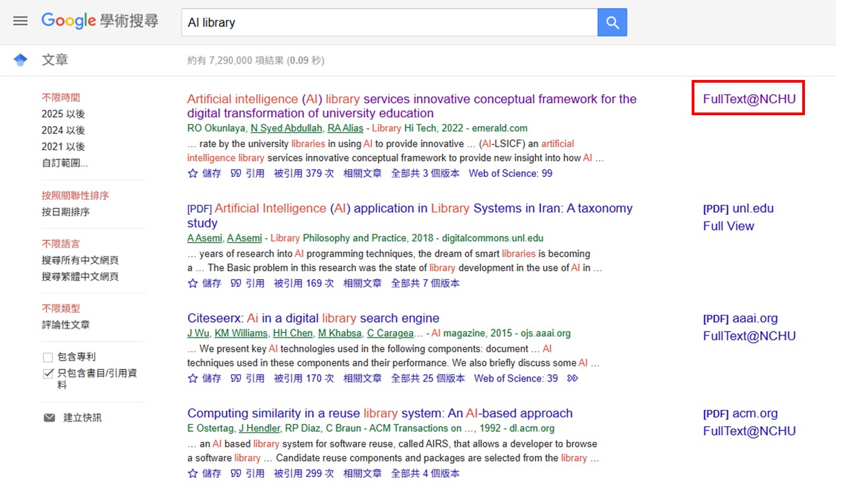This screenshot has width=868, height=488.
Task: Filter to 評論性文章
Action: 66,325
